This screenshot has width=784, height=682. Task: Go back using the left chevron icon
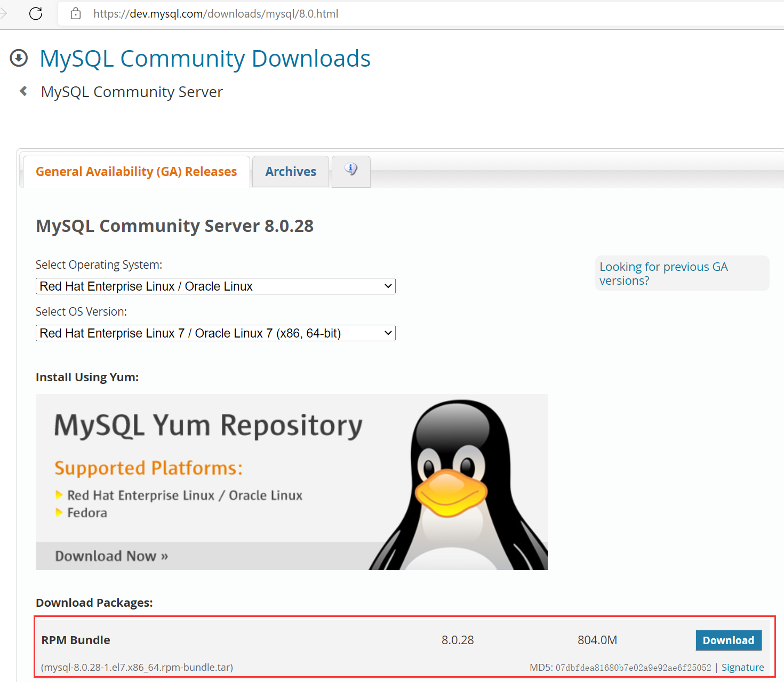23,91
